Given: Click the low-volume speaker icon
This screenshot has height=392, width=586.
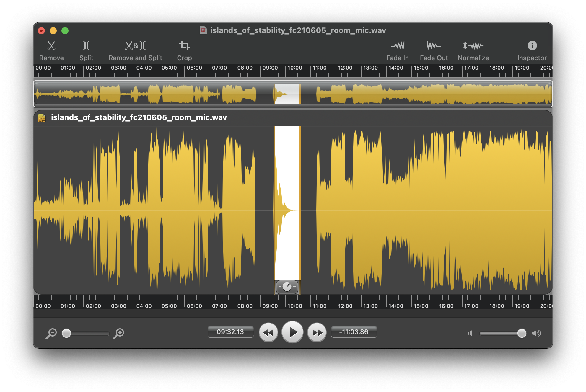Looking at the screenshot, I should coord(470,334).
